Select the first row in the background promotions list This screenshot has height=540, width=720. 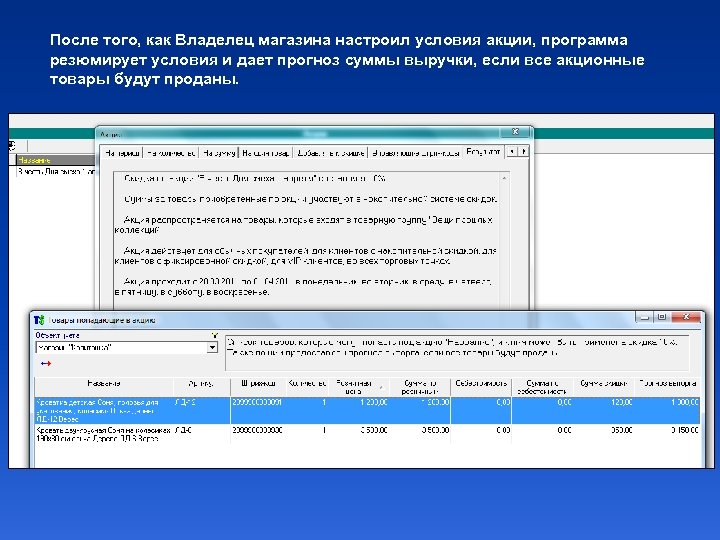(56, 171)
